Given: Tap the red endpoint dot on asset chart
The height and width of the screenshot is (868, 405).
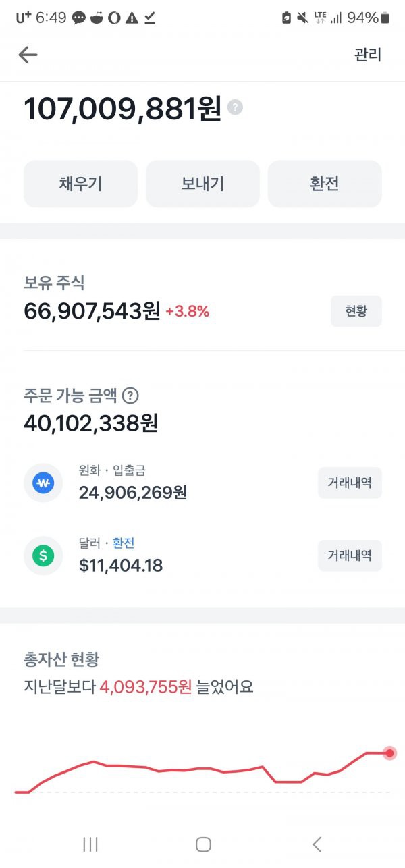Looking at the screenshot, I should tap(389, 753).
